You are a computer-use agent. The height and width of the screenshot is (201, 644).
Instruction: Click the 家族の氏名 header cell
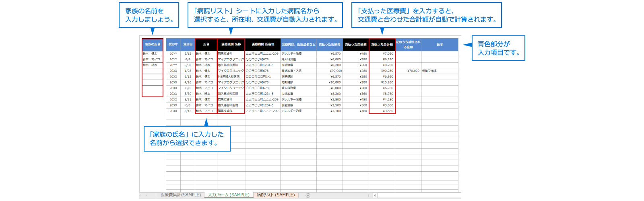tap(153, 45)
